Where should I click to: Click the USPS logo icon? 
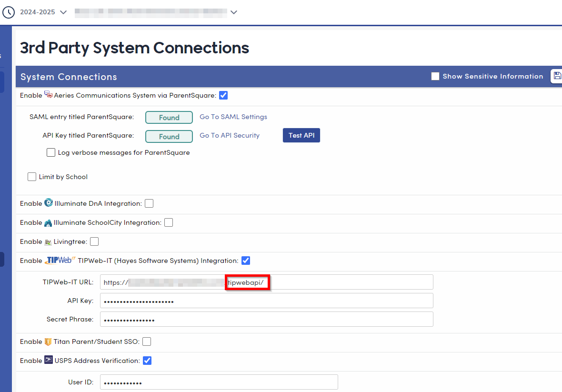[x=49, y=360]
